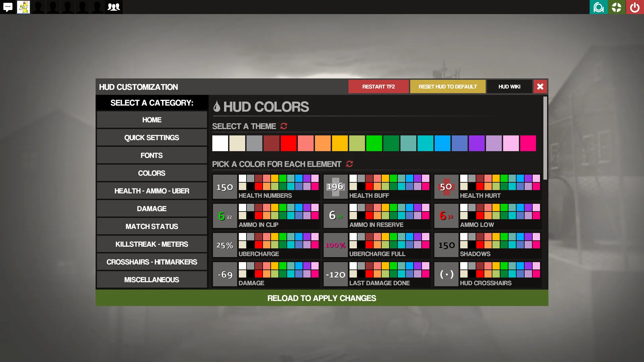Open the HUD Wiki link

point(509,86)
